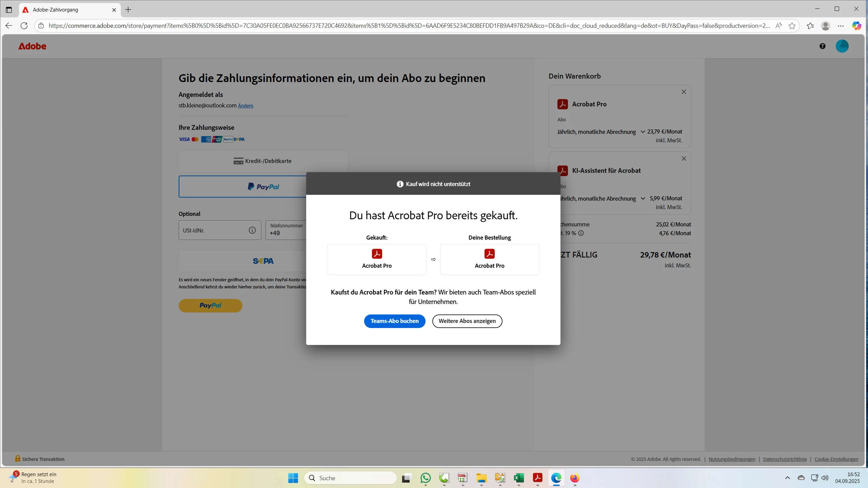Click Teams-Abo buchen button
This screenshot has height=488, width=868.
pos(394,321)
